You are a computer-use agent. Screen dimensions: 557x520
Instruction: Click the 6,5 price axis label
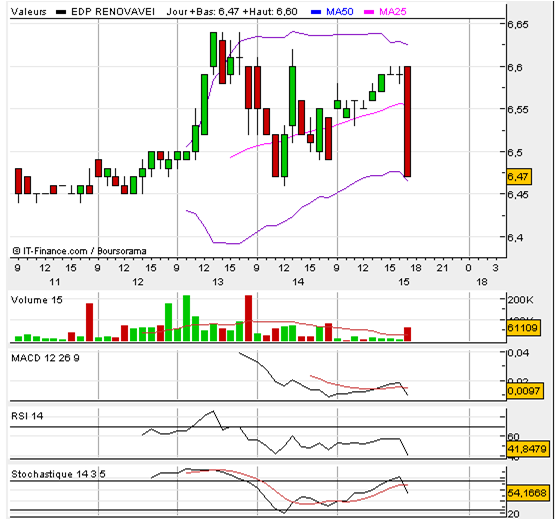click(515, 152)
